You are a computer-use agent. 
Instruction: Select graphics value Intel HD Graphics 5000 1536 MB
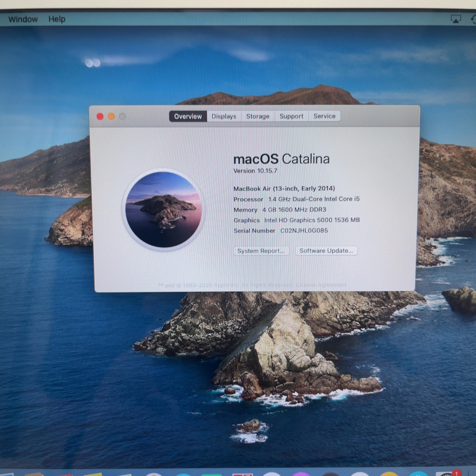(x=312, y=220)
